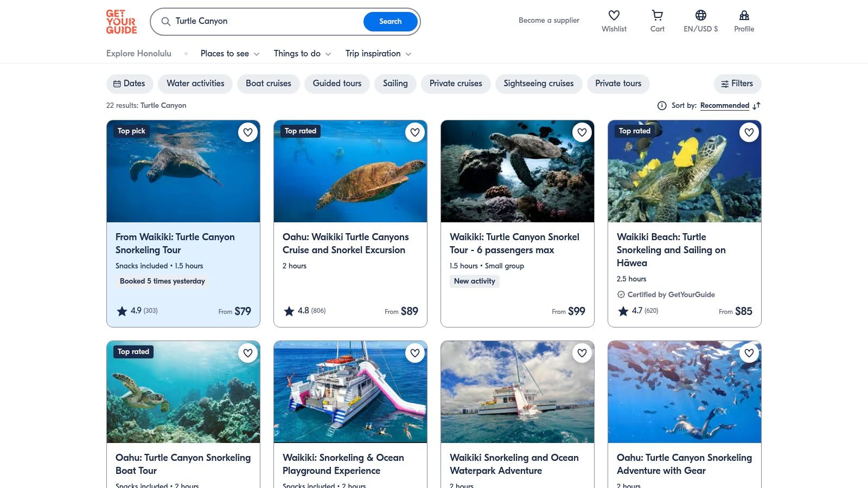Wishlist Oahu Waikiki Turtle Canyons Cruise card
Viewport: 868px width, 488px height.
[415, 132]
